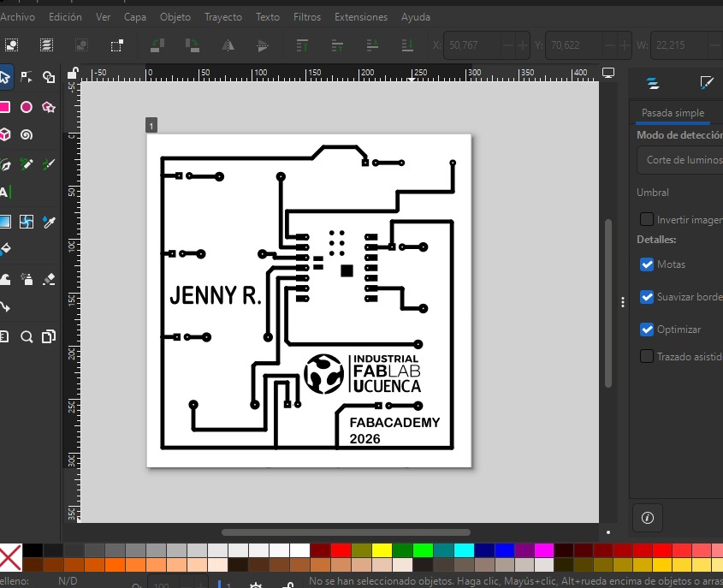This screenshot has width=723, height=588.
Task: Open the Edición menu
Action: (x=66, y=17)
